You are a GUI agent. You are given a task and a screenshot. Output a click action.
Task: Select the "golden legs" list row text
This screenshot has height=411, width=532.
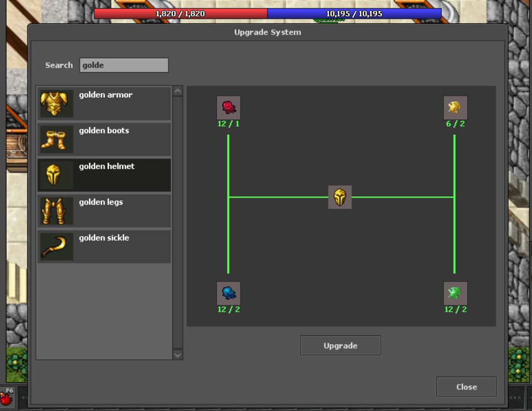click(x=101, y=202)
